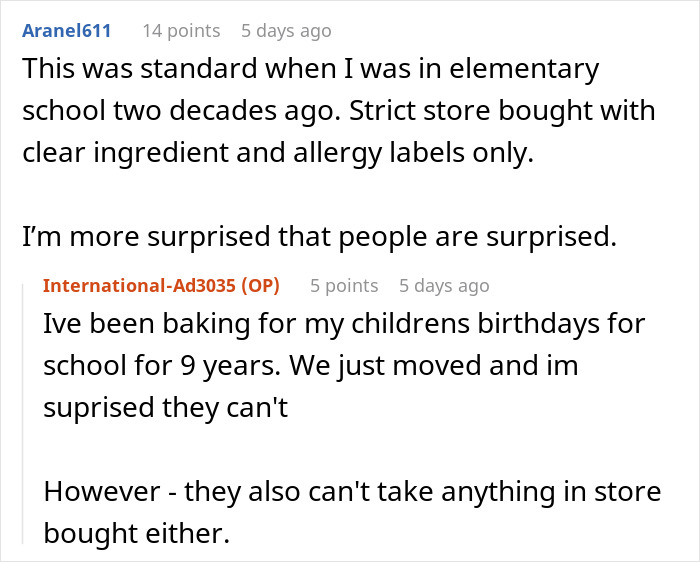Click the OP reply's "5 days ago" timestamp
Image resolution: width=700 pixels, height=562 pixels.
point(444,286)
